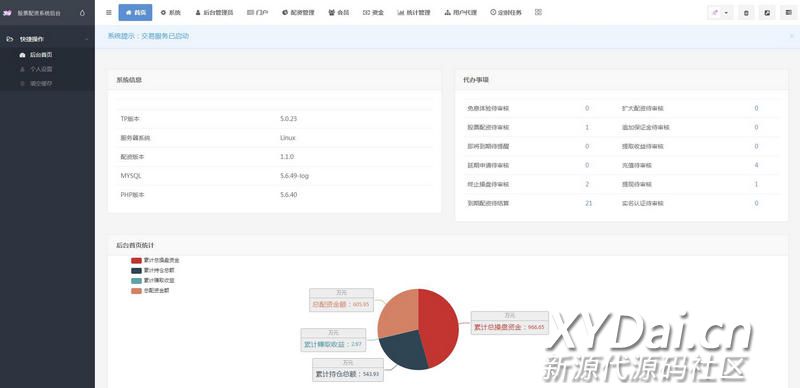This screenshot has height=388, width=800.
Task: Toggle 总配资金额 orange legend swatch
Action: click(x=136, y=291)
